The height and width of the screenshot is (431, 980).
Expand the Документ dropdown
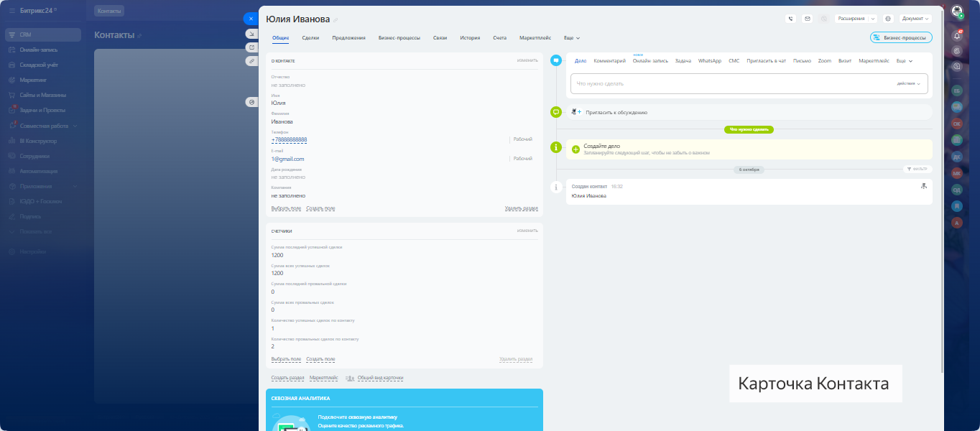click(x=915, y=19)
